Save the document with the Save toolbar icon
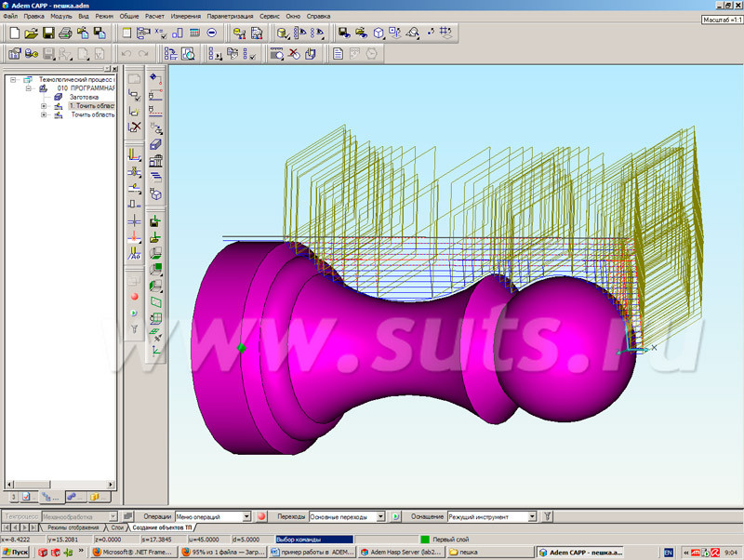This screenshot has width=744, height=560. pos(48,34)
